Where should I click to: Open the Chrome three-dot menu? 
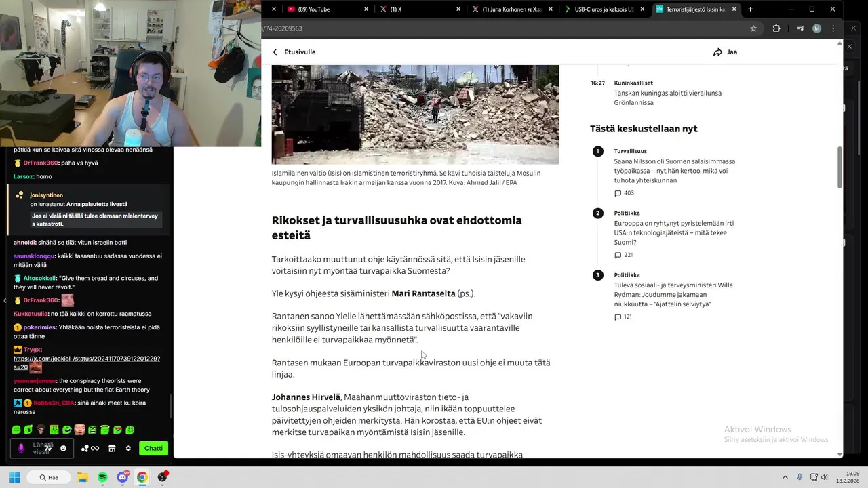[833, 28]
